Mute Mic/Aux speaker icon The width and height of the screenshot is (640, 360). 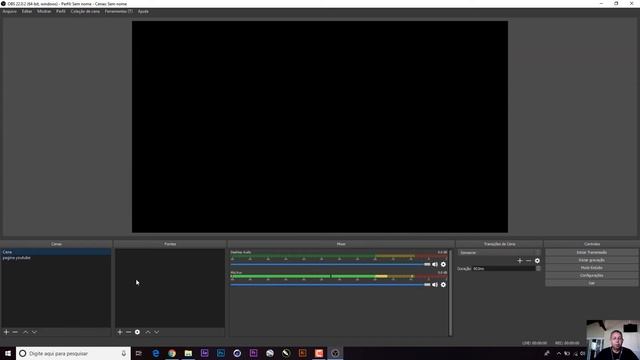point(435,284)
